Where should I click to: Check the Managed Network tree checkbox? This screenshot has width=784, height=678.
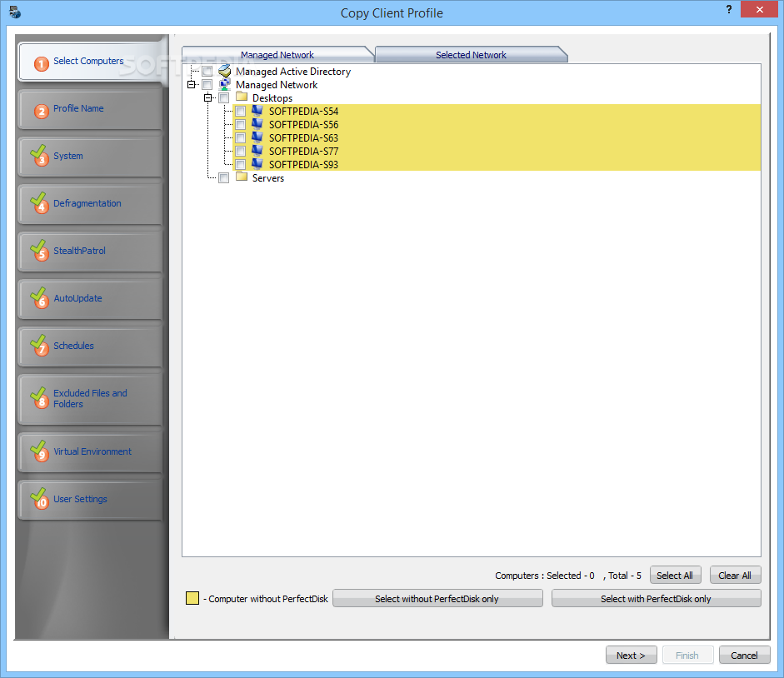[x=207, y=84]
